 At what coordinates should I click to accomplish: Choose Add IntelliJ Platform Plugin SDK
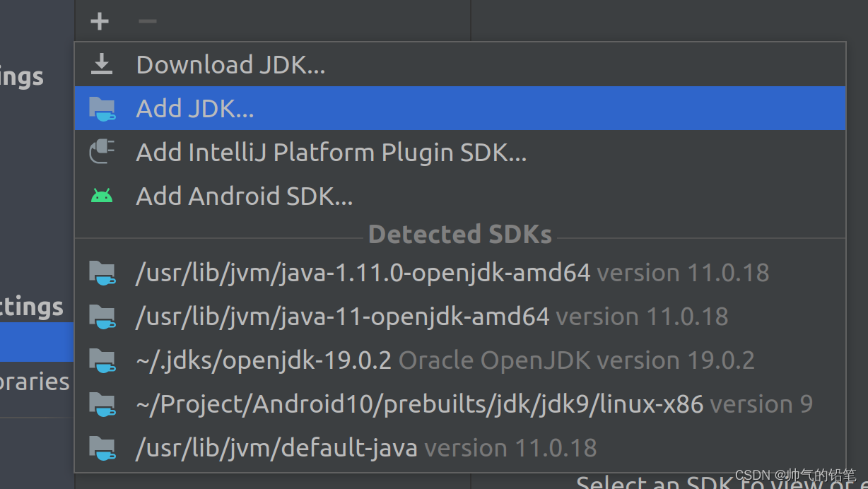pos(331,151)
